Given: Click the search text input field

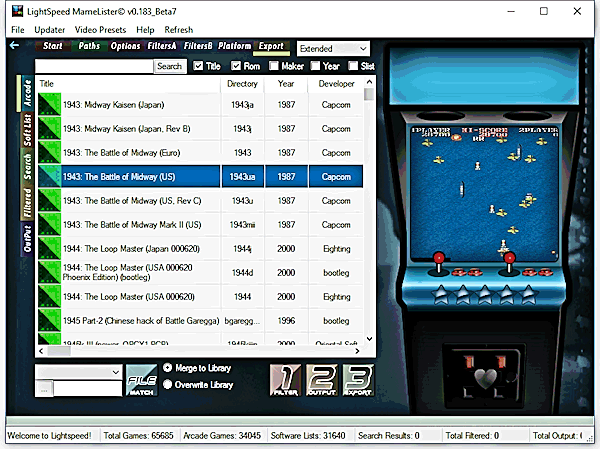Looking at the screenshot, I should tap(94, 66).
